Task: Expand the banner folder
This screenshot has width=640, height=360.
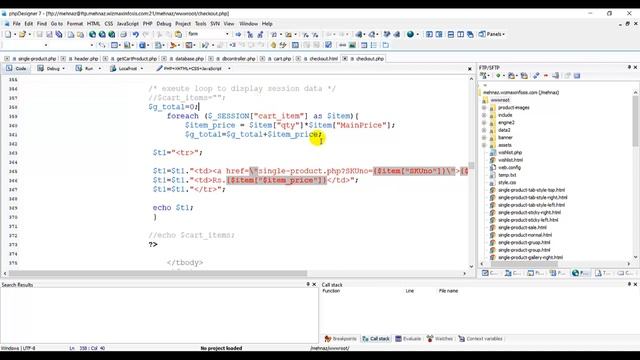Action: pos(484,138)
